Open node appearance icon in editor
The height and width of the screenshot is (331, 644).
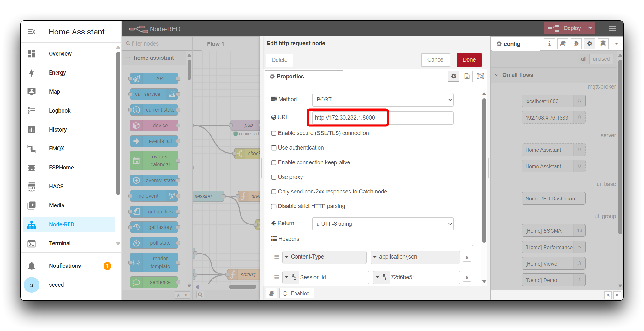point(480,76)
